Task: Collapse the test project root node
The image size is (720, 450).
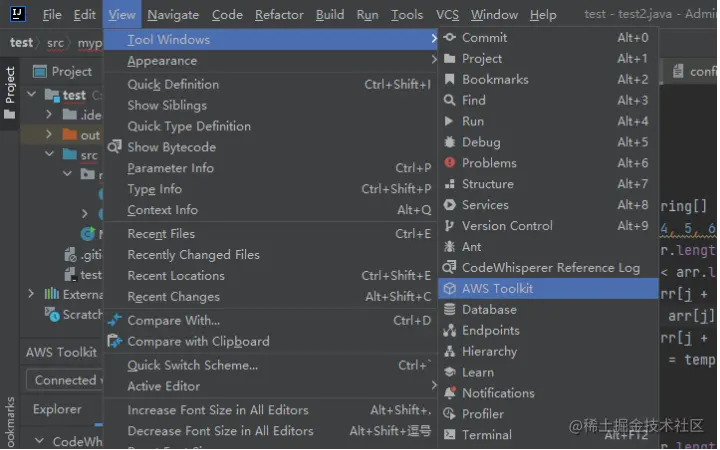Action: 32,95
